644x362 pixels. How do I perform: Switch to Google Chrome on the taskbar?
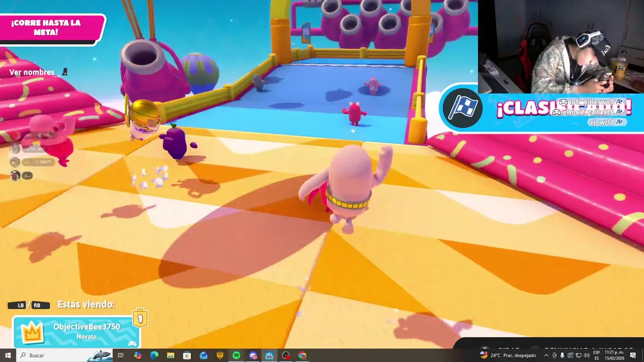302,355
